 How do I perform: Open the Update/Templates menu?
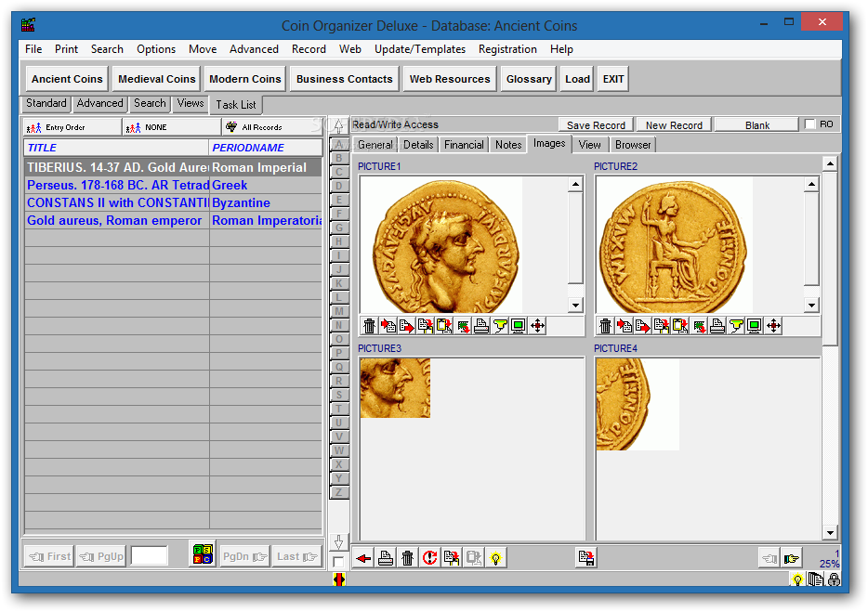tap(420, 49)
